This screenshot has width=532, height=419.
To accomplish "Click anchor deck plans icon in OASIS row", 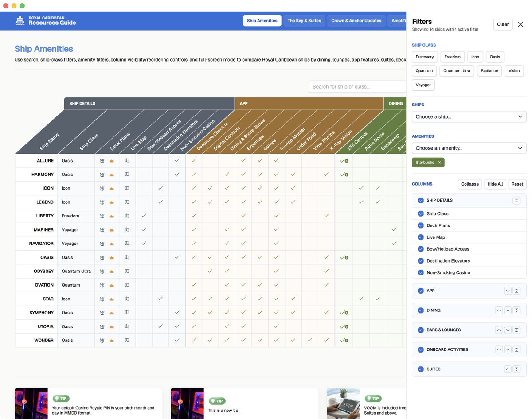I will pos(102,257).
